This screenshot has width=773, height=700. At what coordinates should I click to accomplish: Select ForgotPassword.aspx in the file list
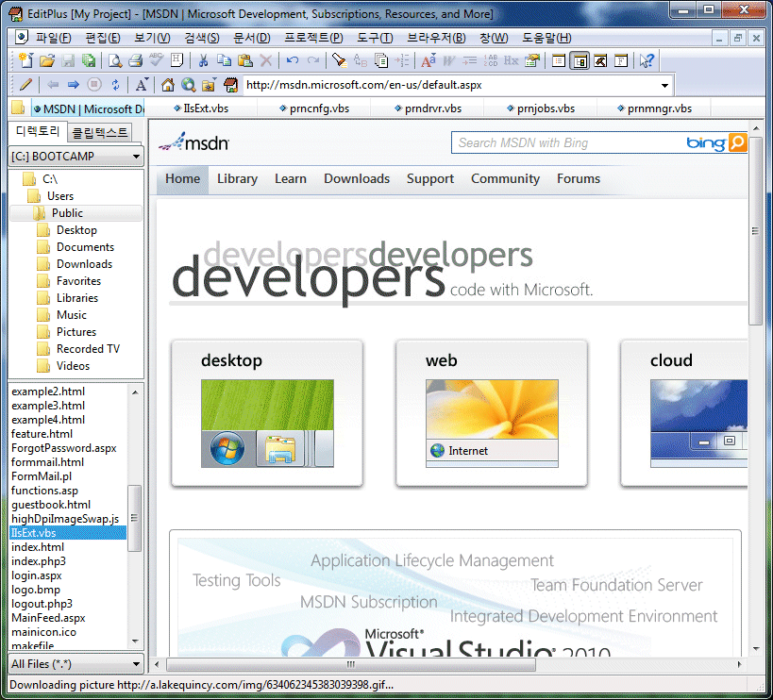pos(63,448)
